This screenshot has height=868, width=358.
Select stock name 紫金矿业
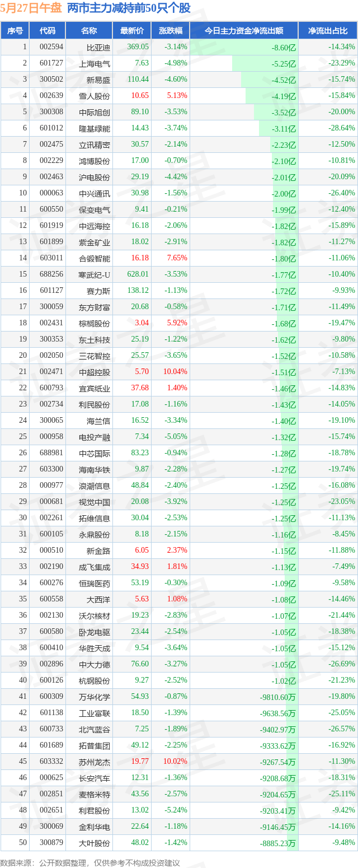[95, 242]
